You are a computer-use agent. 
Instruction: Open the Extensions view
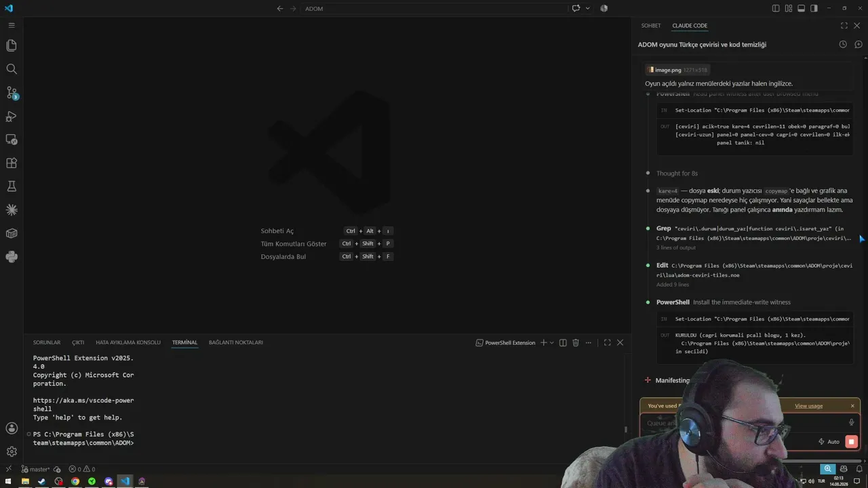point(12,163)
